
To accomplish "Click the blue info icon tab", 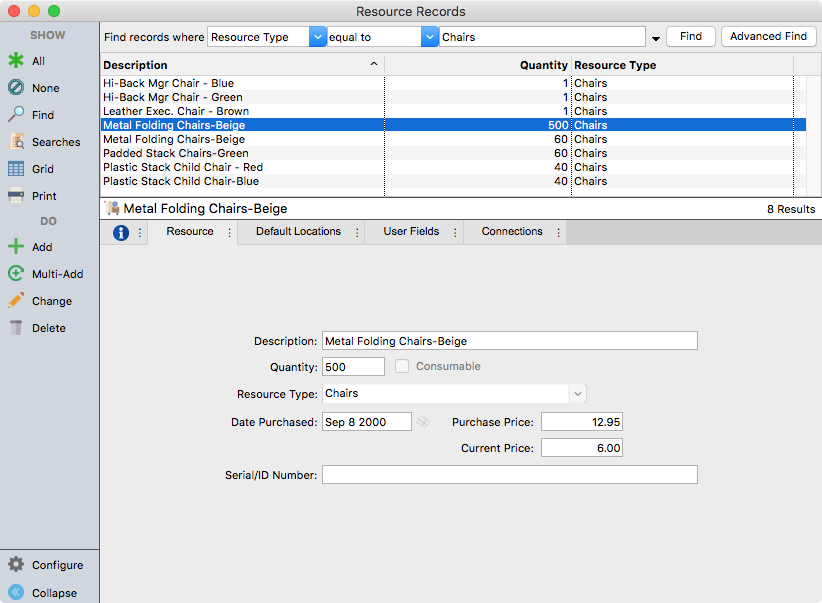I will (x=121, y=232).
